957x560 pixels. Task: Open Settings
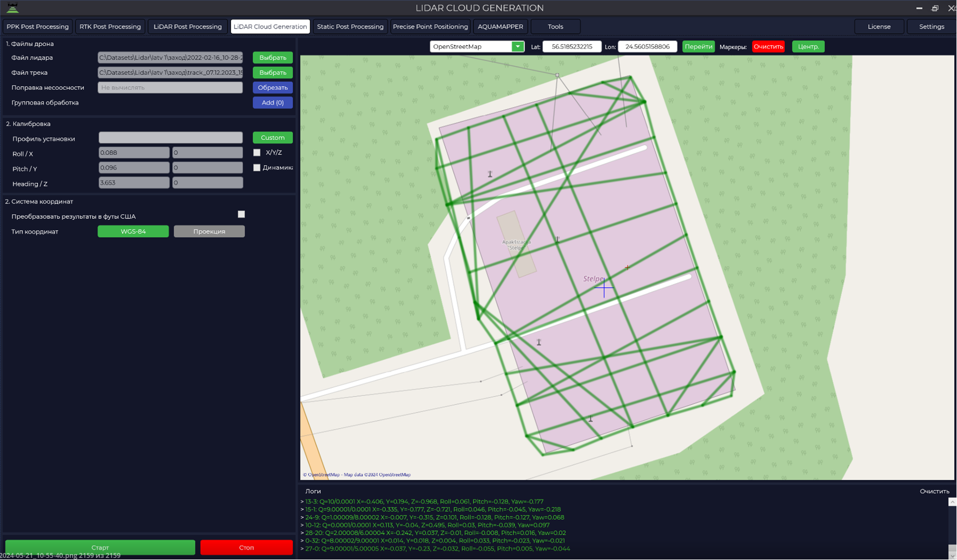931,26
